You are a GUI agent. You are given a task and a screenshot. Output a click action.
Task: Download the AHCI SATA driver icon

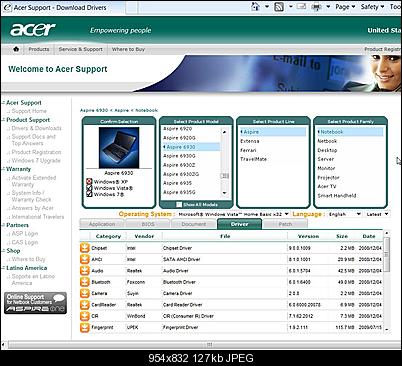85,259
